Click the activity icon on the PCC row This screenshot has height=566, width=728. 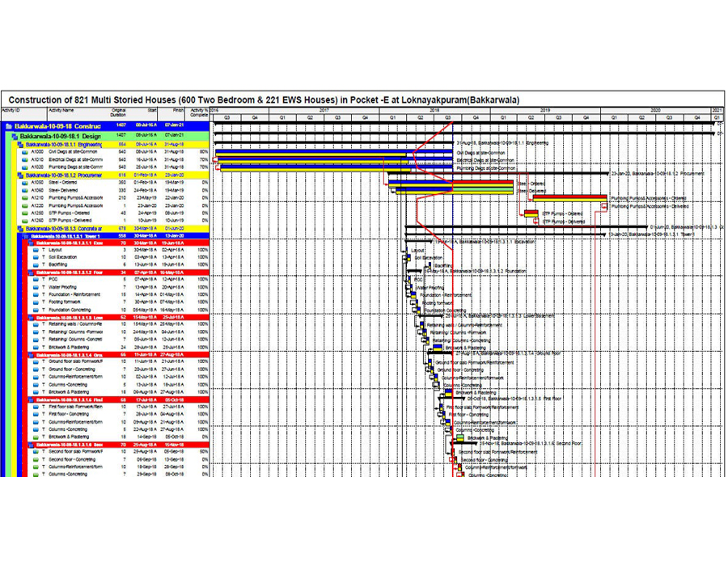(36, 280)
